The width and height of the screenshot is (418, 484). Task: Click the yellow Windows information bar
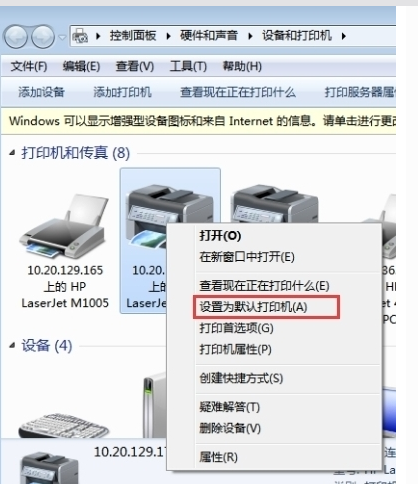click(198, 121)
